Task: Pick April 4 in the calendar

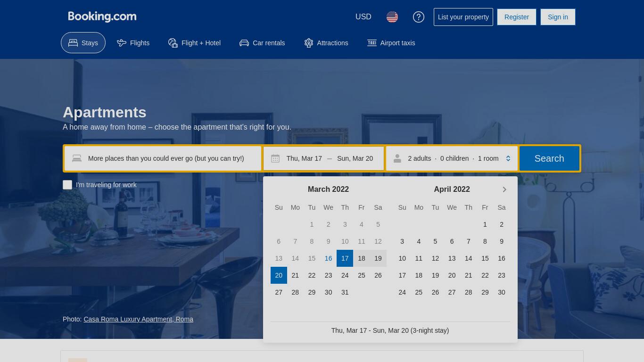Action: [x=419, y=241]
